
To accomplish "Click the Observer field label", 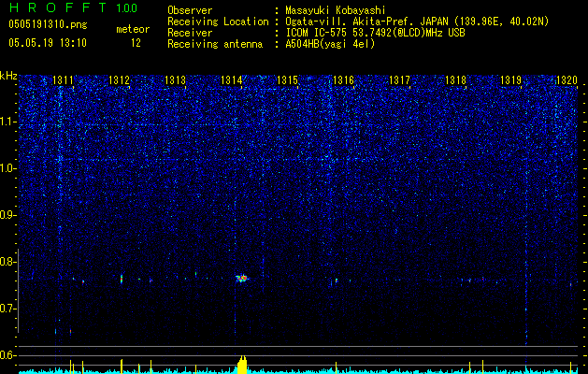I will [x=190, y=11].
